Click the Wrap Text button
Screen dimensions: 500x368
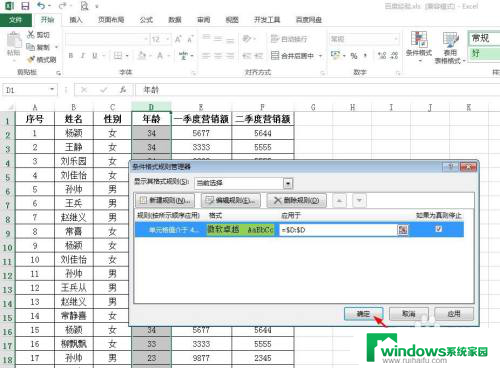click(289, 39)
